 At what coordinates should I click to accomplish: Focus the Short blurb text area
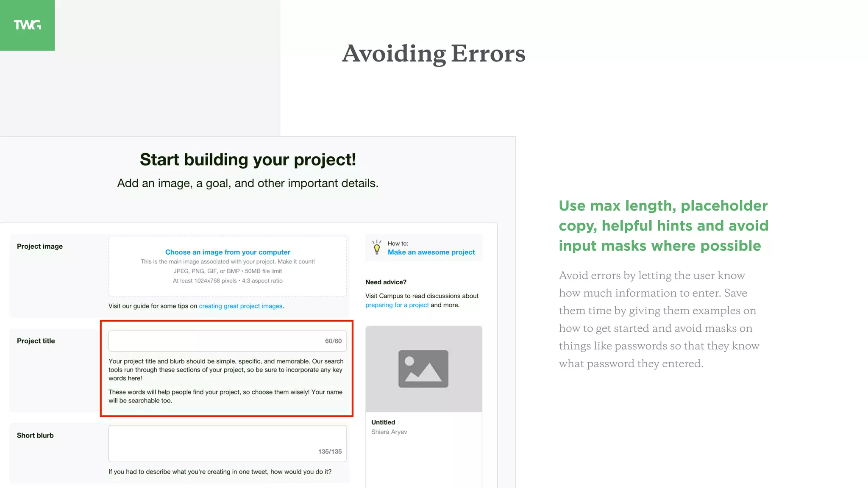tap(228, 444)
